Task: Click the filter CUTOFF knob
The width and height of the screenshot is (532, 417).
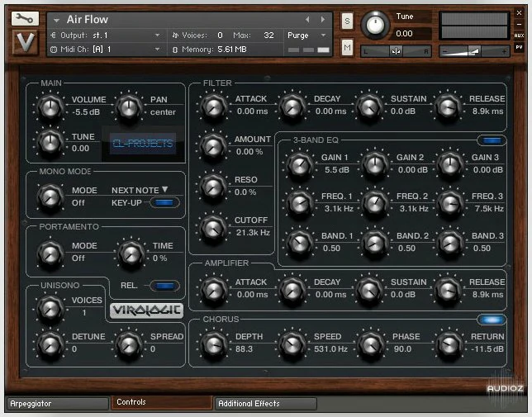Action: point(213,229)
